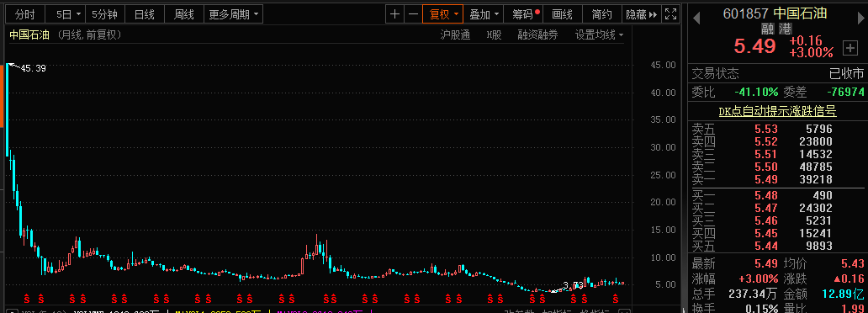Open 设置均线 moving average dropdown
Viewport: 868px width, 313px height.
[x=599, y=35]
